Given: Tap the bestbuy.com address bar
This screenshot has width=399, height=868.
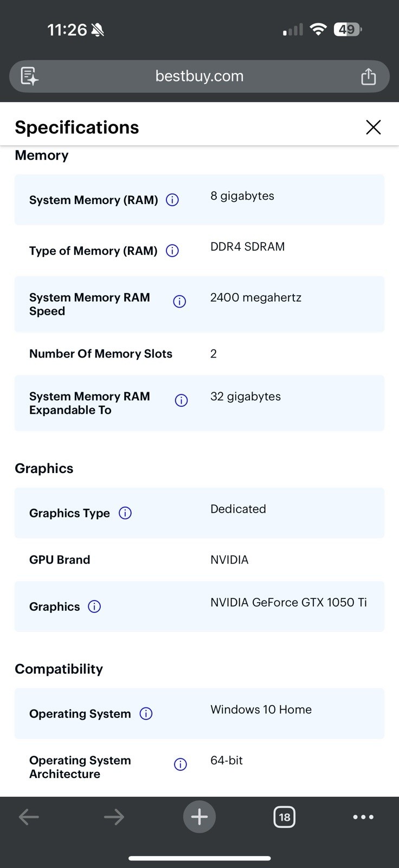Looking at the screenshot, I should pyautogui.click(x=200, y=76).
